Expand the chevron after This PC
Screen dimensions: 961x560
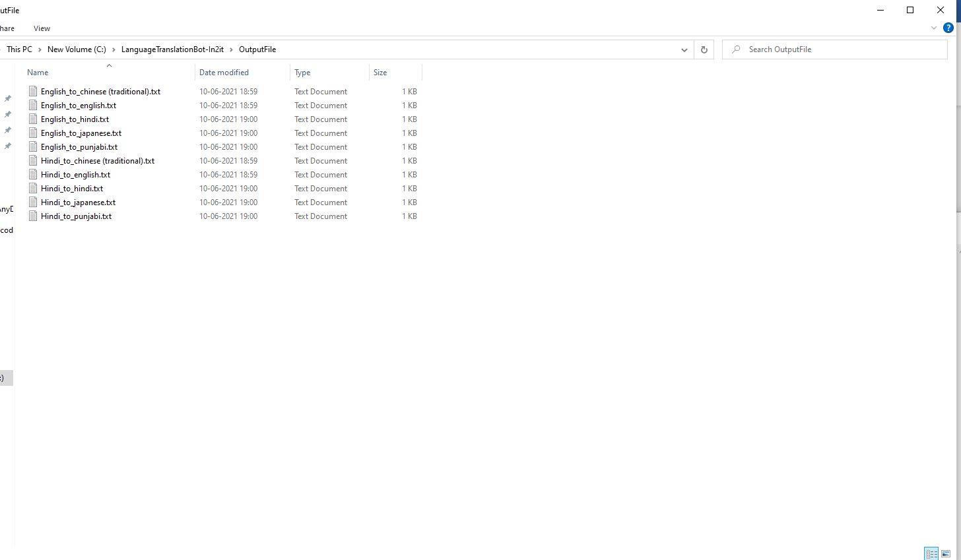click(x=40, y=49)
